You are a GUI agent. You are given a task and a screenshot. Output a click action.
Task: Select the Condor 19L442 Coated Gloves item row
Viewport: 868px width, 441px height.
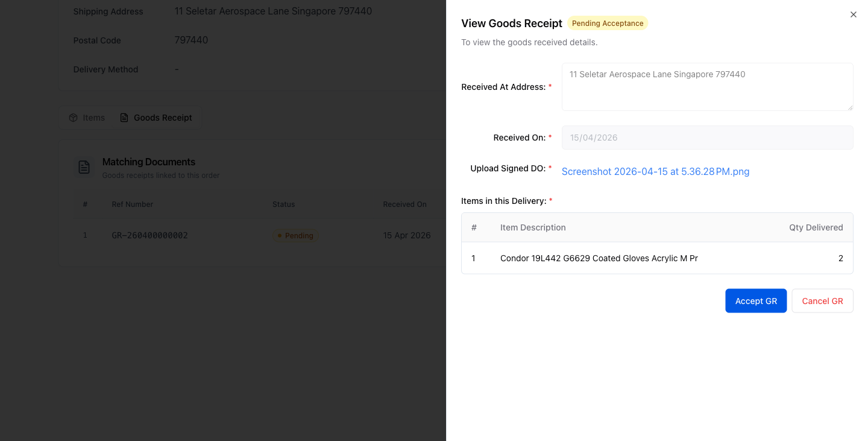pos(657,258)
